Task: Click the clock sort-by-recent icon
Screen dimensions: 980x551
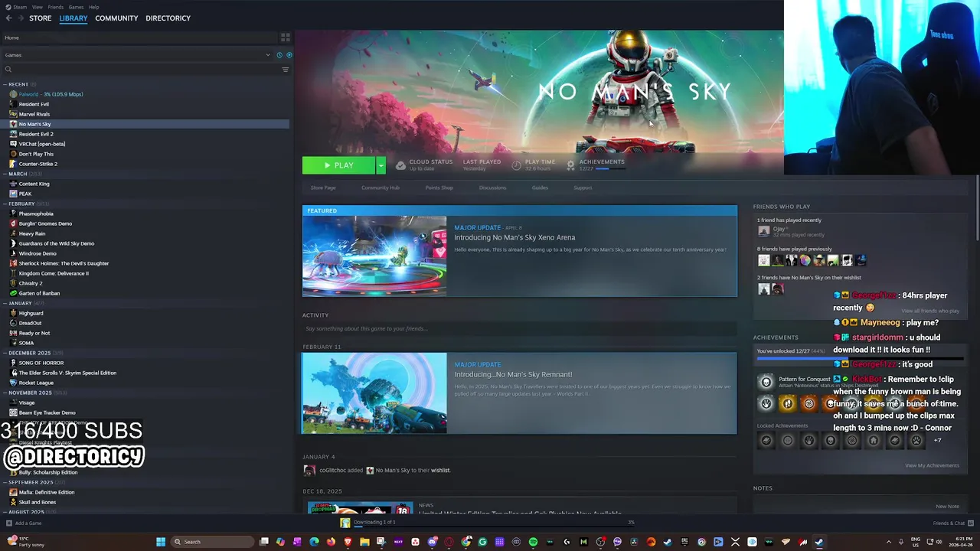Action: [x=279, y=55]
